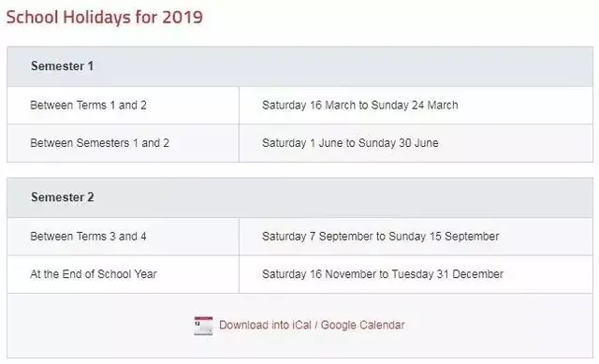This screenshot has height=364, width=599.
Task: Select the Semester 1 header row
Action: pos(299,66)
